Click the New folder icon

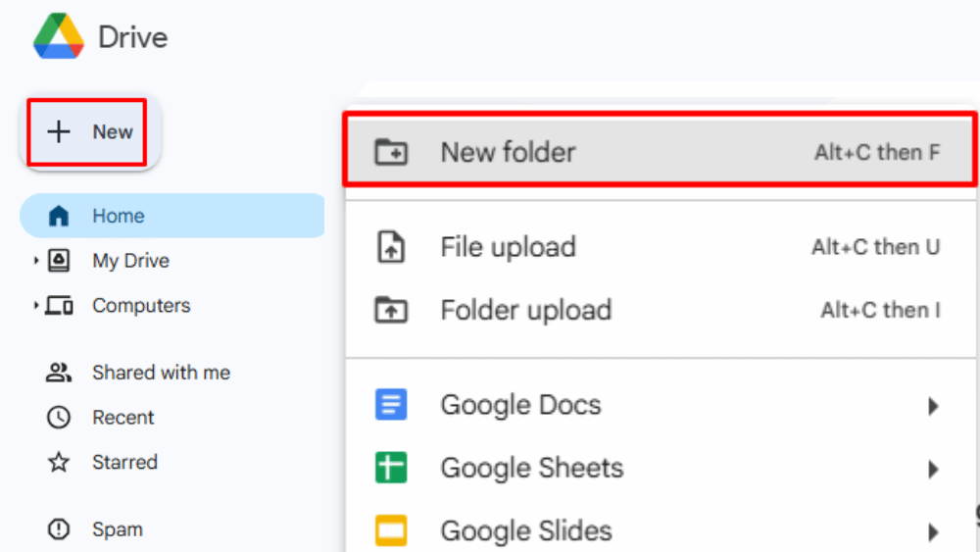(x=391, y=152)
